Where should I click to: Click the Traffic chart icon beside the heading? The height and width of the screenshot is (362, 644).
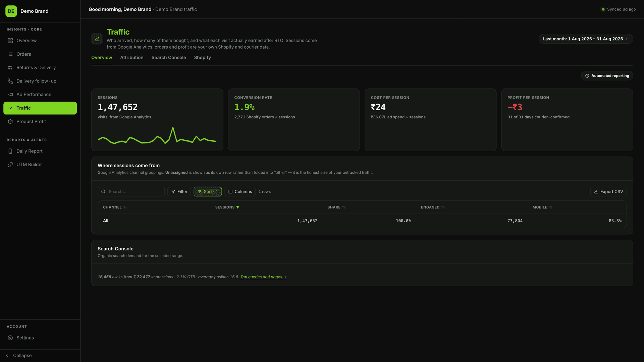[97, 39]
